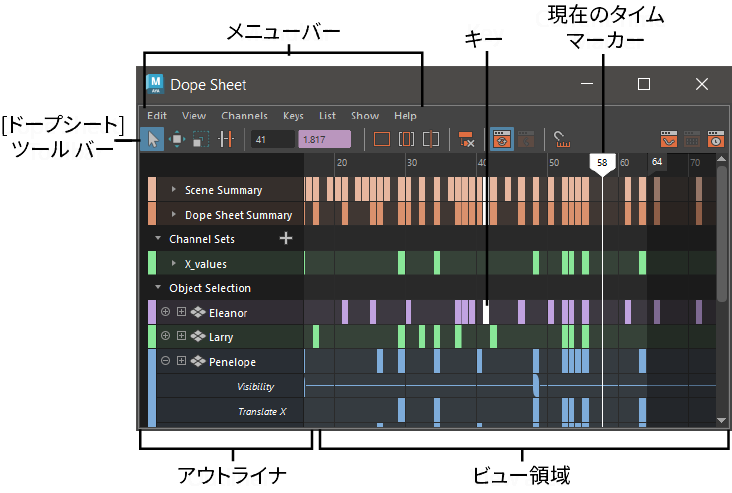Open the Graph Editor from toolbar
Viewport: 732px width, 493px height.
pyautogui.click(x=669, y=139)
